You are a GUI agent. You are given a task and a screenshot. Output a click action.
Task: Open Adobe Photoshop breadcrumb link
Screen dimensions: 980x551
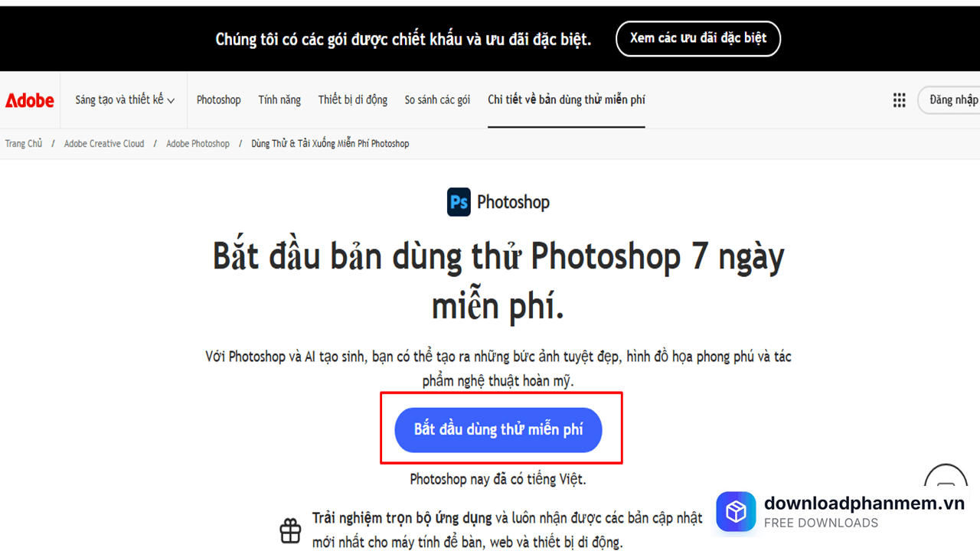click(198, 144)
